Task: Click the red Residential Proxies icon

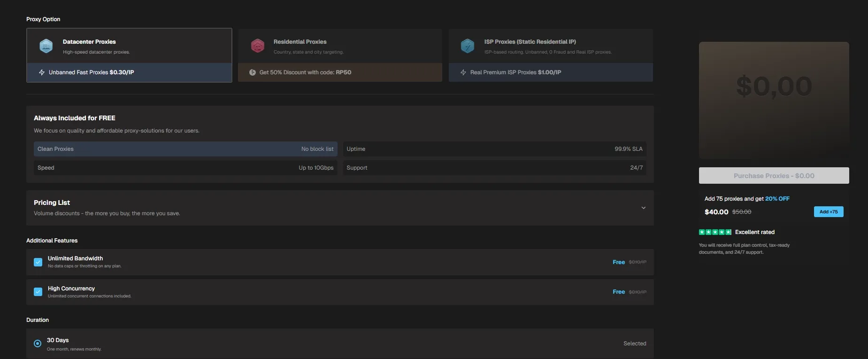Action: coord(257,46)
